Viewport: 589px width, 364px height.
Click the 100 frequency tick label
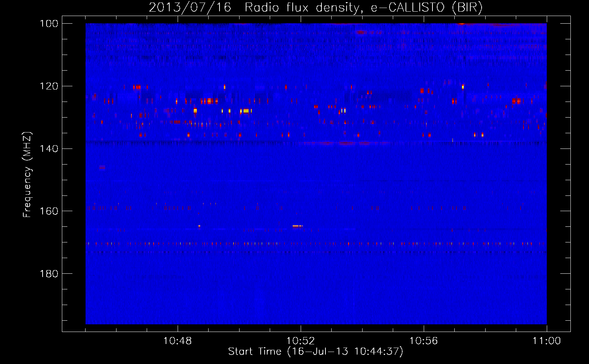point(49,24)
